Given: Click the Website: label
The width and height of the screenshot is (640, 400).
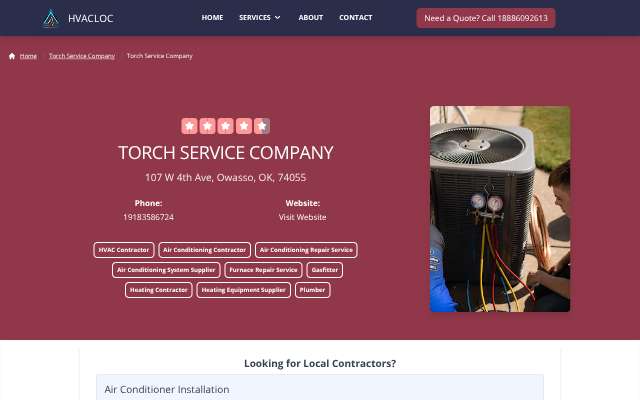Looking at the screenshot, I should 302,203.
